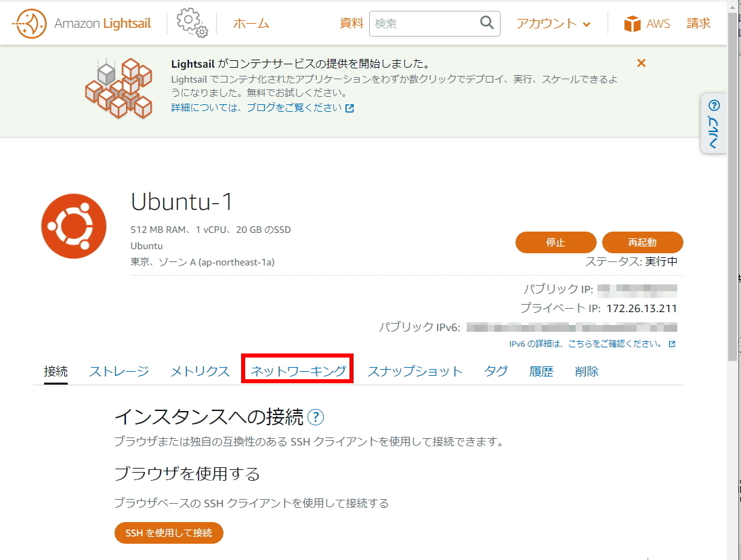
Task: Click the magnifier search icon
Action: pos(487,22)
